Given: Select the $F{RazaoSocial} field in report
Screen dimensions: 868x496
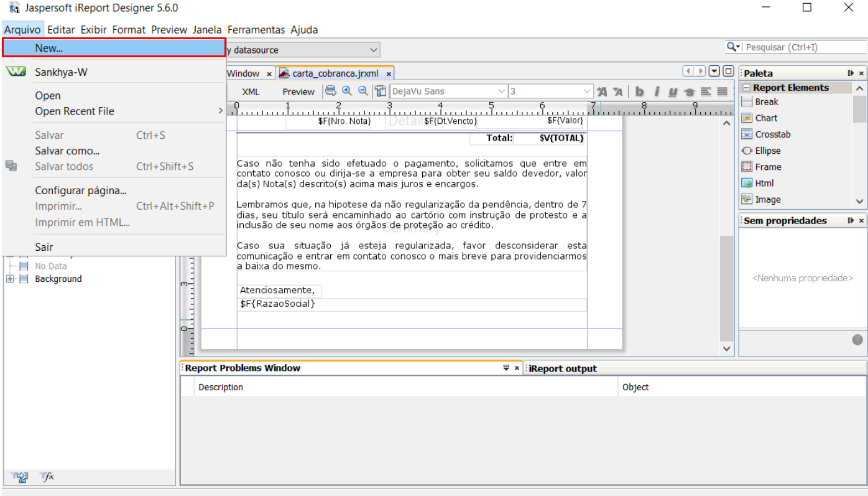Looking at the screenshot, I should pyautogui.click(x=412, y=304).
